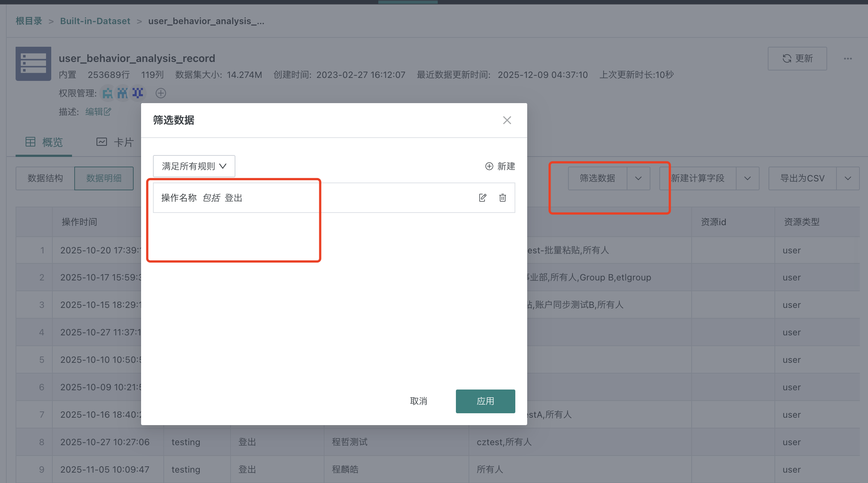Close the 筛选数据 dialog with the X

[507, 120]
